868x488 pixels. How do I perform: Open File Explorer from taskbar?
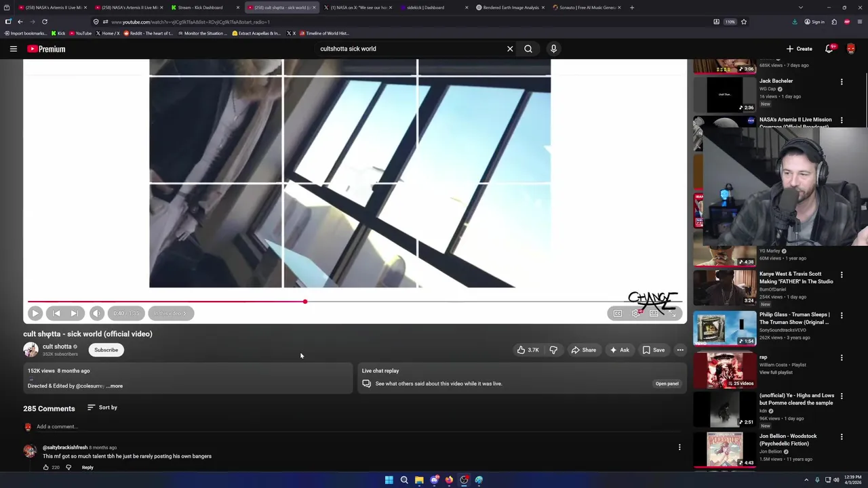(x=419, y=480)
